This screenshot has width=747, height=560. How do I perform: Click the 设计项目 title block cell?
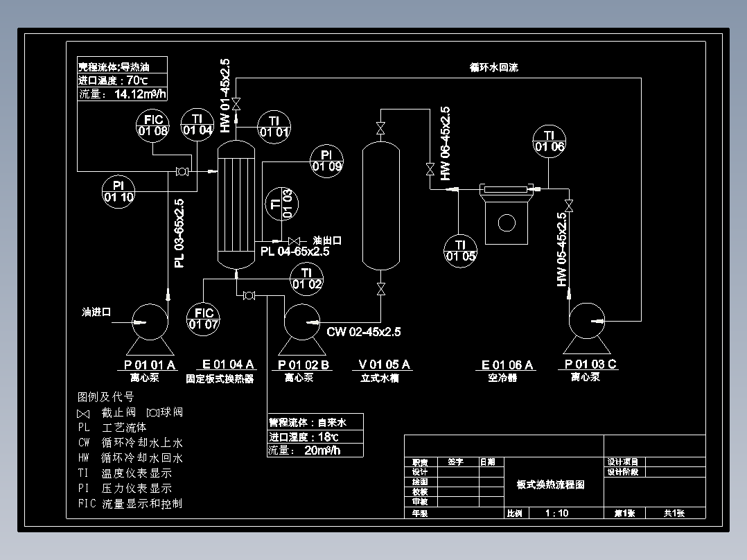(623, 462)
